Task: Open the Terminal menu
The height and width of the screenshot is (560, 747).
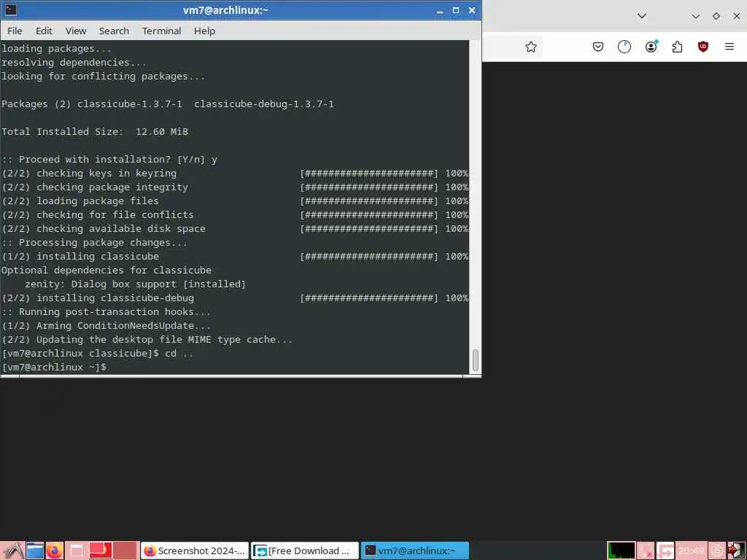Action: tap(161, 31)
